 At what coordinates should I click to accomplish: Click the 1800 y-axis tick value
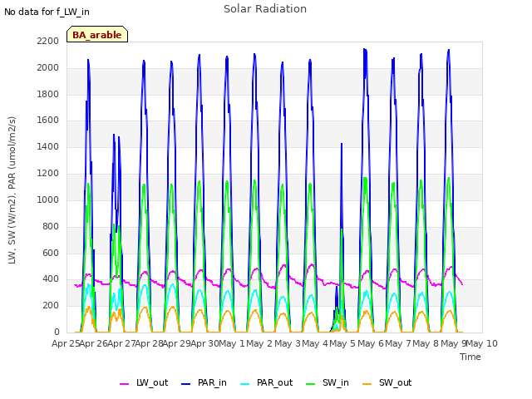48,94
